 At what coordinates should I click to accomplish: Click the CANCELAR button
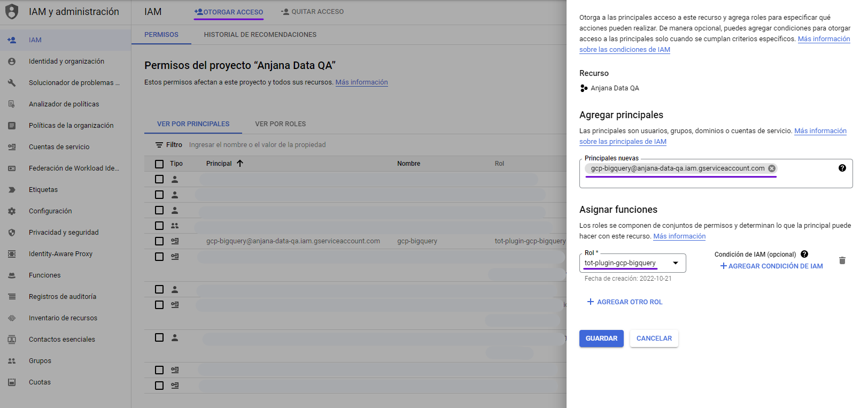(654, 338)
